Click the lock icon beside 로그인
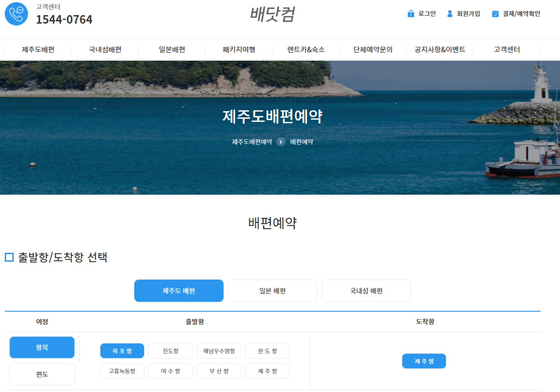 [411, 14]
